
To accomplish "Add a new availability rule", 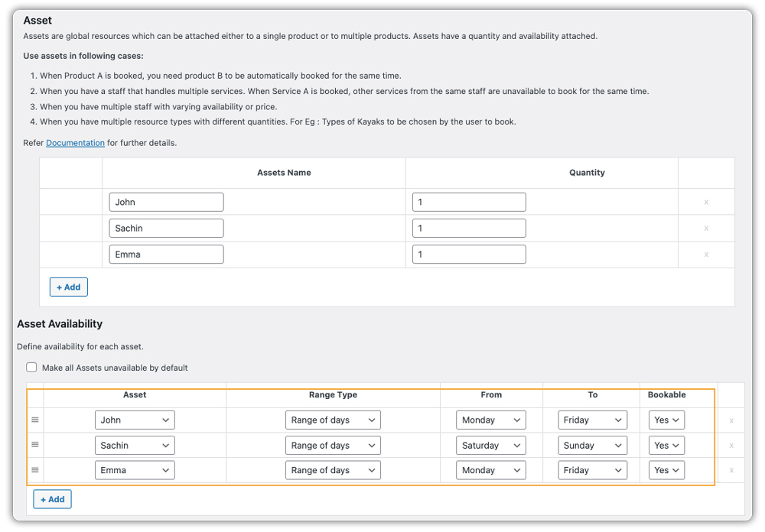I will pos(52,498).
